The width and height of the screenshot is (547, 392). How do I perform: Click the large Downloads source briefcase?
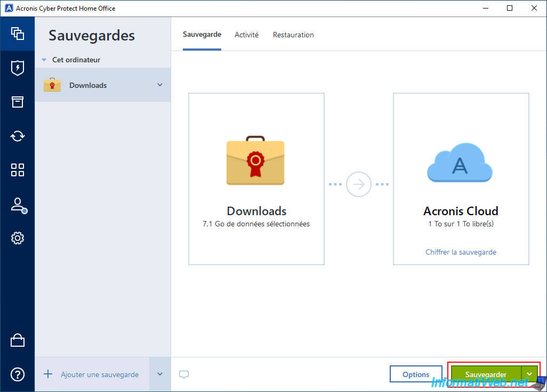tap(255, 160)
